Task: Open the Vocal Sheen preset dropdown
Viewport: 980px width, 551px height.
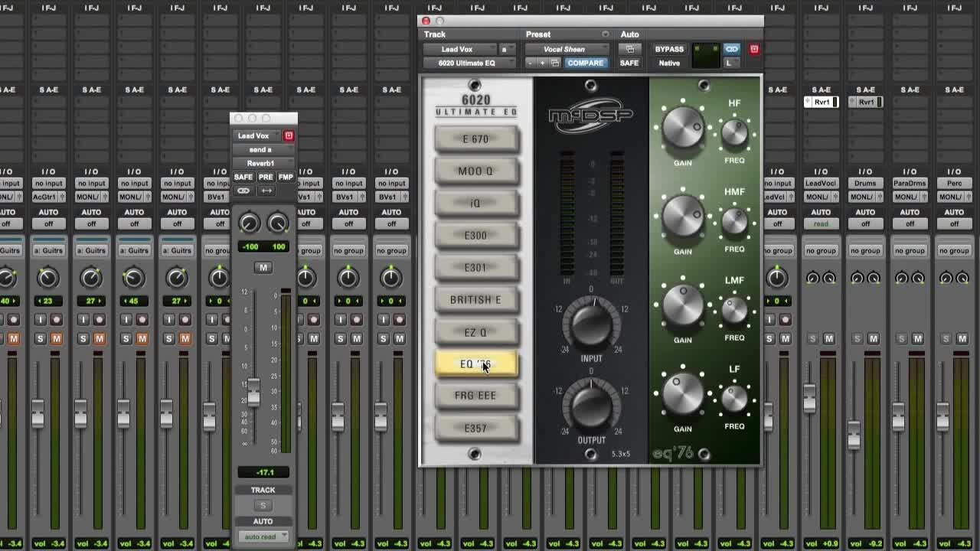Action: tap(566, 49)
